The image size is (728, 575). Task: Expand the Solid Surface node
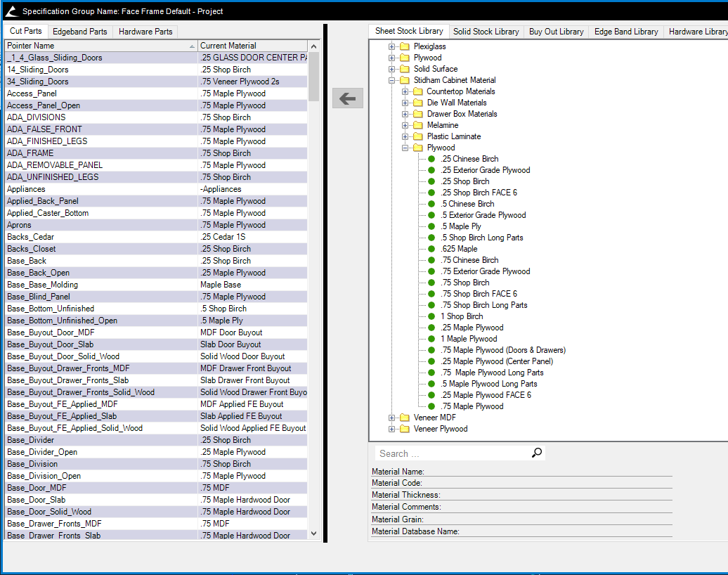391,69
